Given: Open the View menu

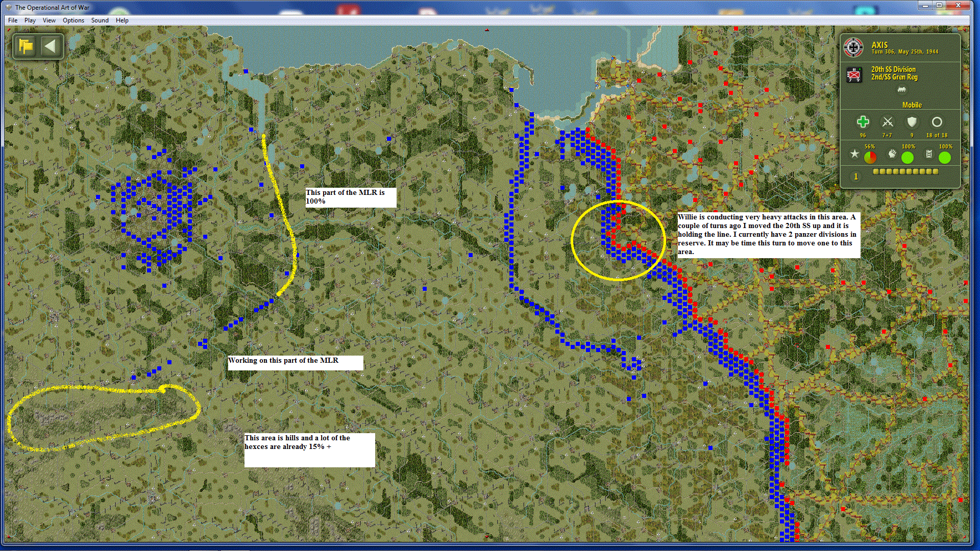Looking at the screenshot, I should (49, 20).
